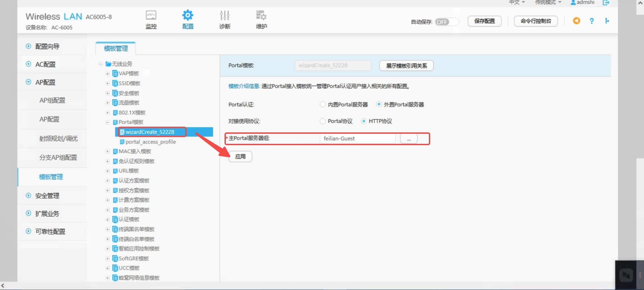Click the logout icon at top right
644x290 pixels.
(x=606, y=3)
